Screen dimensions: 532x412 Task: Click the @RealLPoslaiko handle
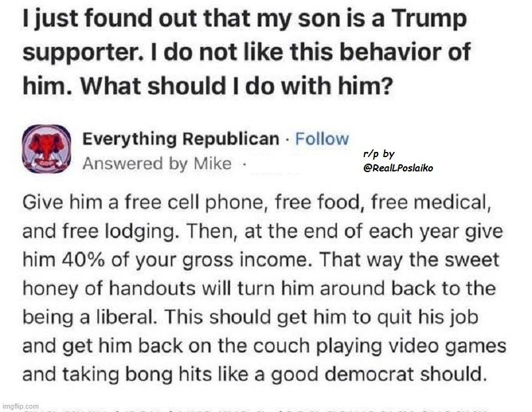point(398,168)
